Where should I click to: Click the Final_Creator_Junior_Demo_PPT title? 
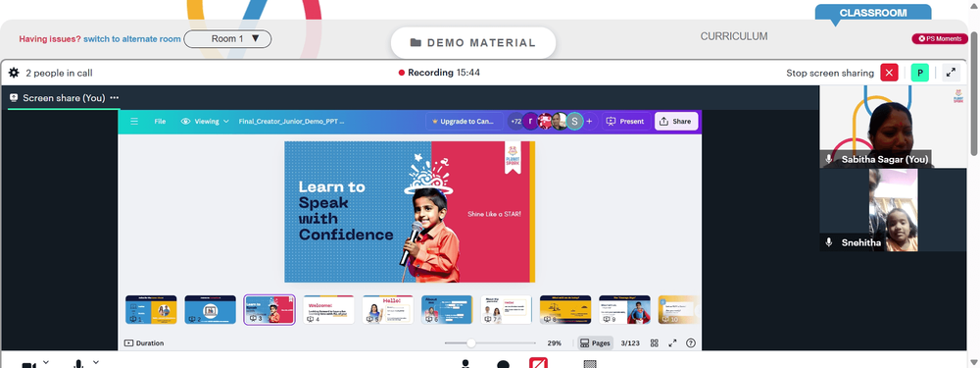coord(291,122)
